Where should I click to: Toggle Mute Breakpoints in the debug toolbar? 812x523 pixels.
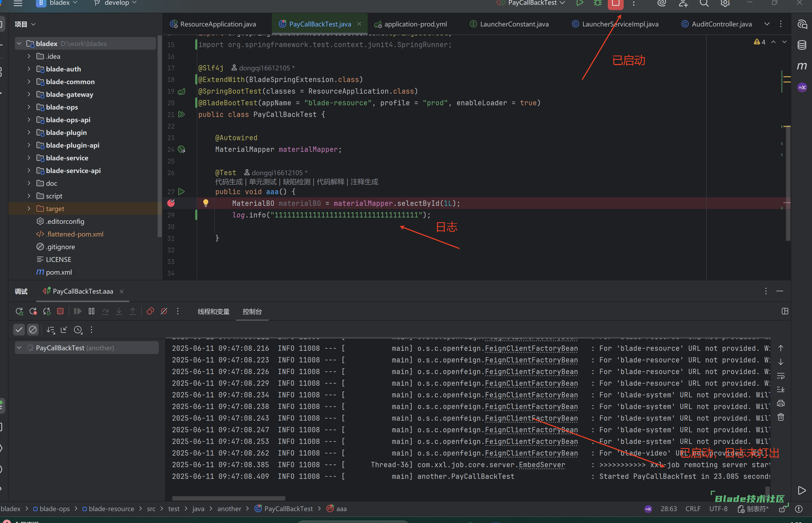[x=164, y=311]
